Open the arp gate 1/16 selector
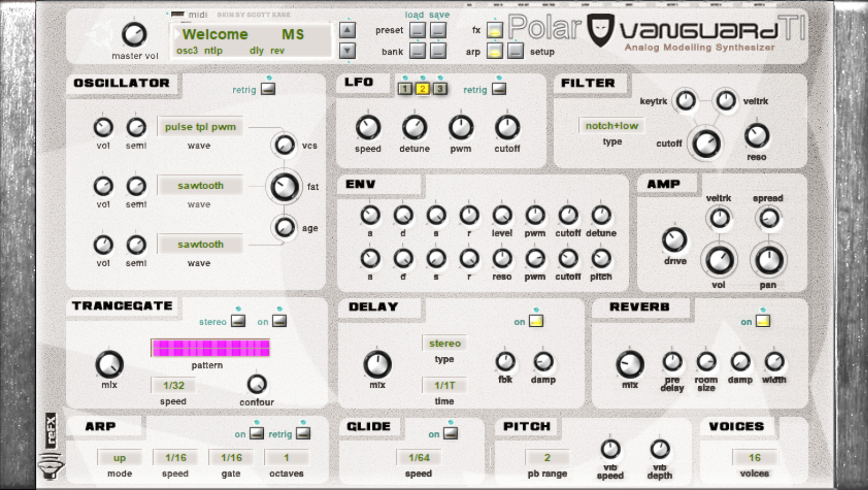This screenshot has width=868, height=490. tap(231, 457)
